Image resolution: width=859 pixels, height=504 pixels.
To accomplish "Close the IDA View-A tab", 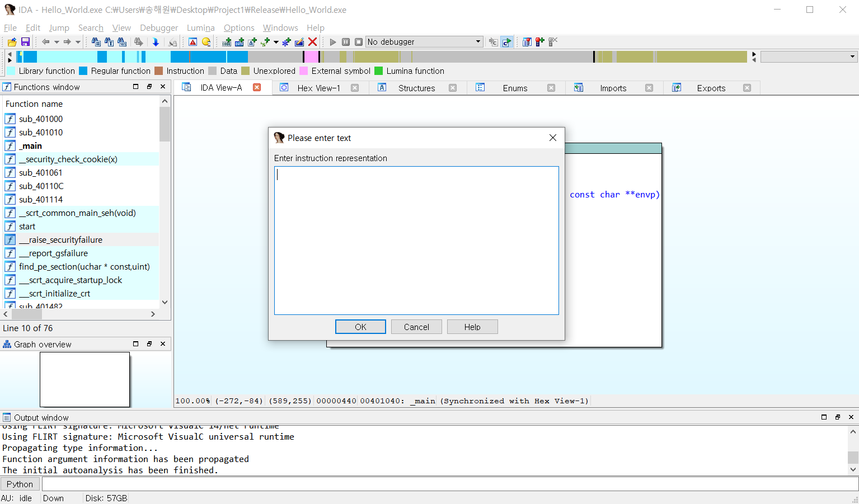I will [x=257, y=87].
